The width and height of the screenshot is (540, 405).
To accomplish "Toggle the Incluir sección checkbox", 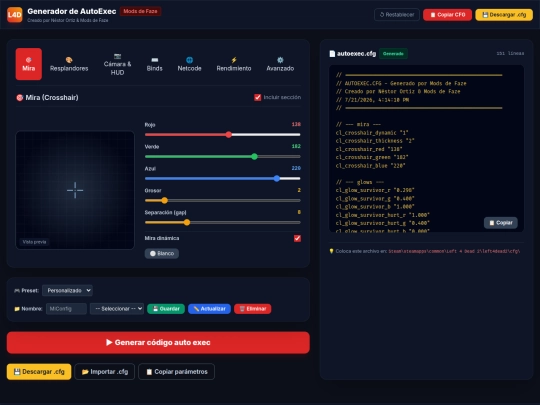I will [x=258, y=97].
